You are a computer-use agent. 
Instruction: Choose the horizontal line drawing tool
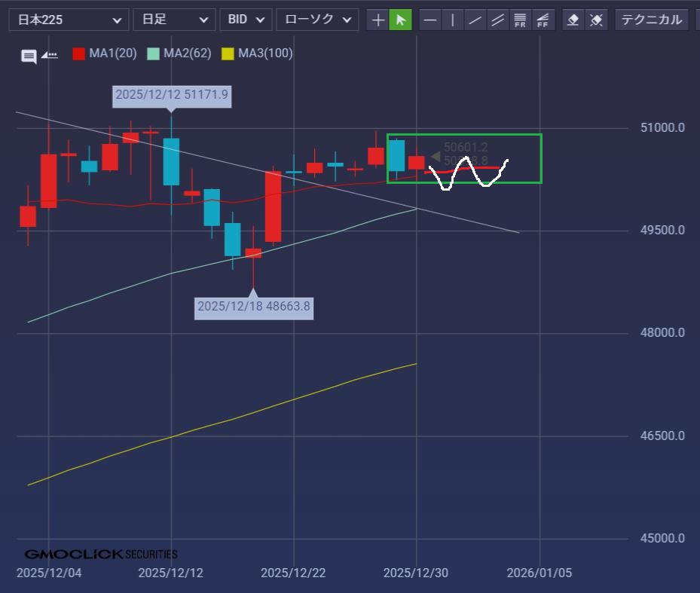pos(429,20)
